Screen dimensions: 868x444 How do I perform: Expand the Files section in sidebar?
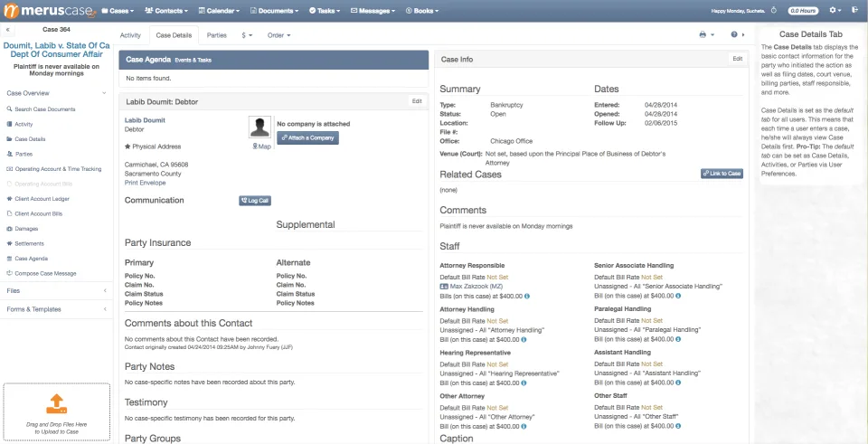coord(56,290)
